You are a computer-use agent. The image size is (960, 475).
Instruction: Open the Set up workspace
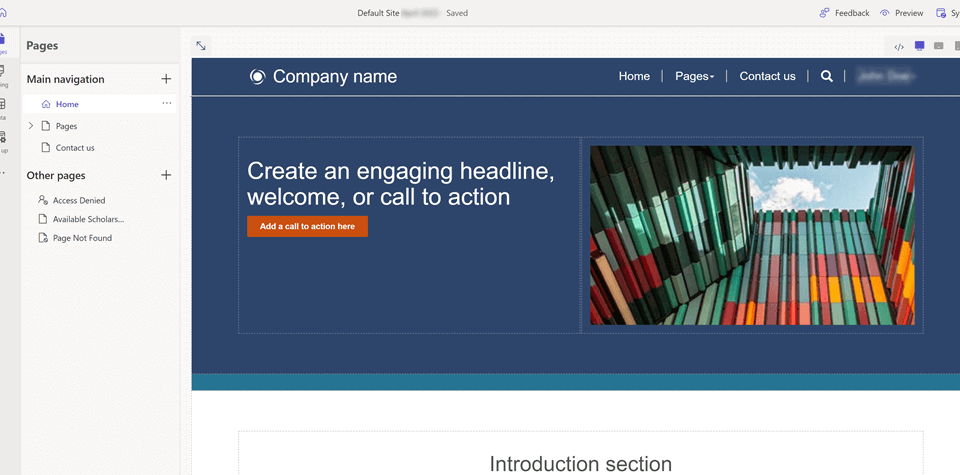3,140
